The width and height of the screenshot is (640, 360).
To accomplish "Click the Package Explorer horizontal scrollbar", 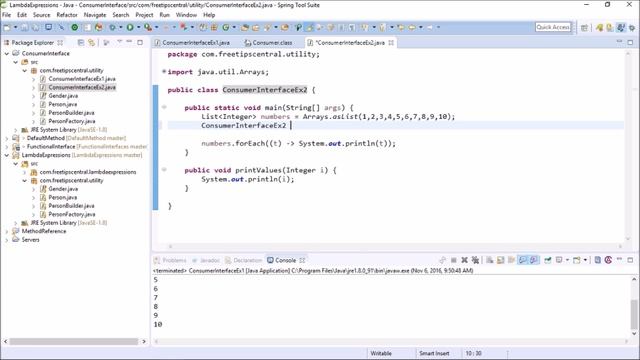I will (74, 341).
